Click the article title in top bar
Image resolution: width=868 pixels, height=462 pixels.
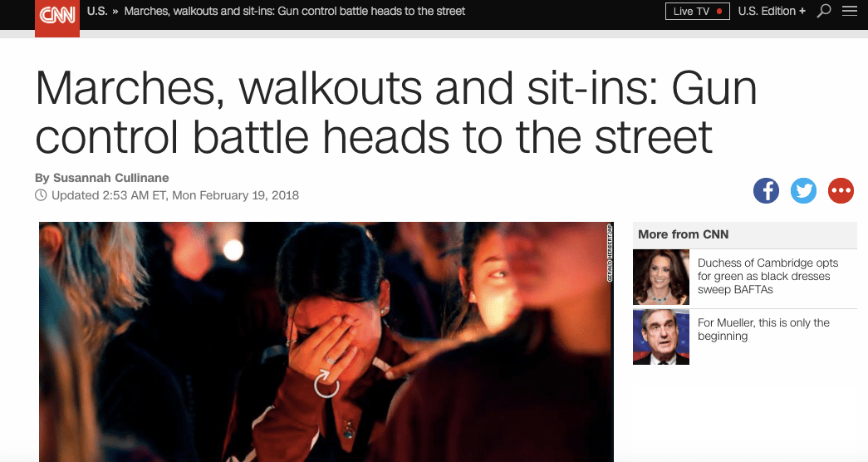coord(295,11)
